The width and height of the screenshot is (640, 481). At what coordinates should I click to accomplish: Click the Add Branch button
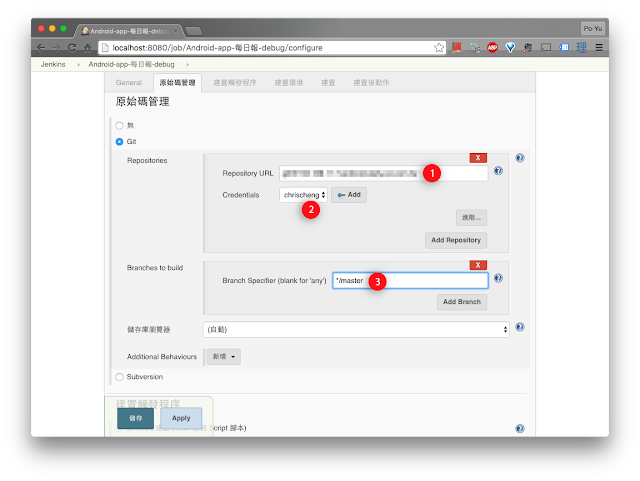[x=462, y=302]
